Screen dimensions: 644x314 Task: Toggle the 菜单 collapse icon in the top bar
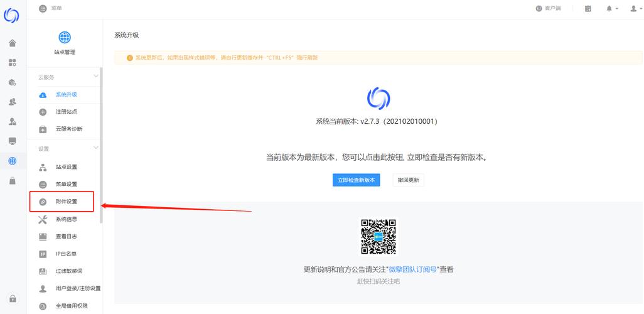43,8
